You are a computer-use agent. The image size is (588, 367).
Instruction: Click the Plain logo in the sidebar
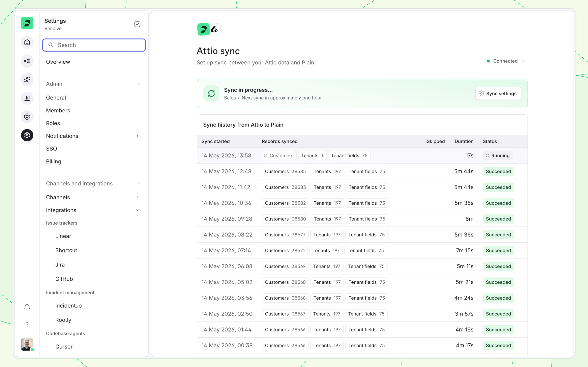click(x=27, y=23)
